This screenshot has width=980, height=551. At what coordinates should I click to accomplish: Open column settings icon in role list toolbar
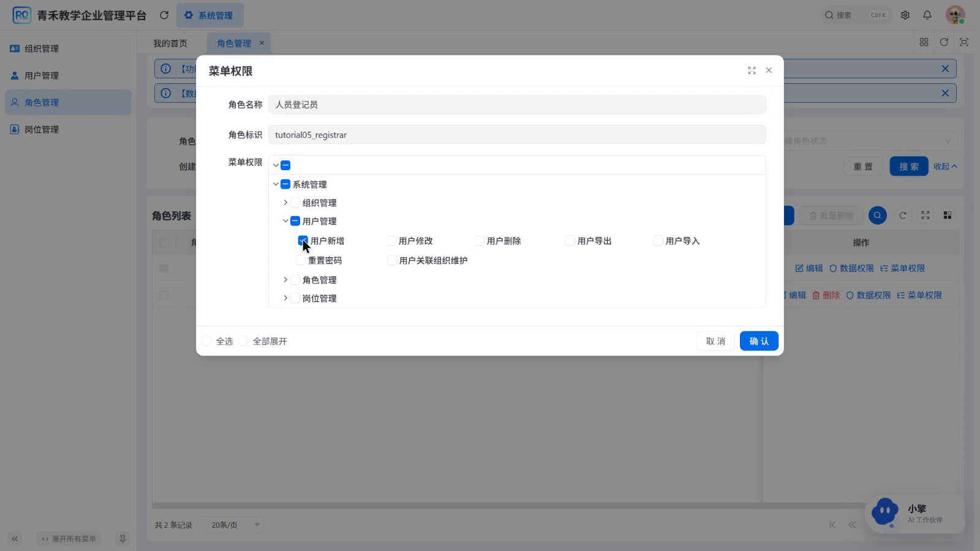948,216
